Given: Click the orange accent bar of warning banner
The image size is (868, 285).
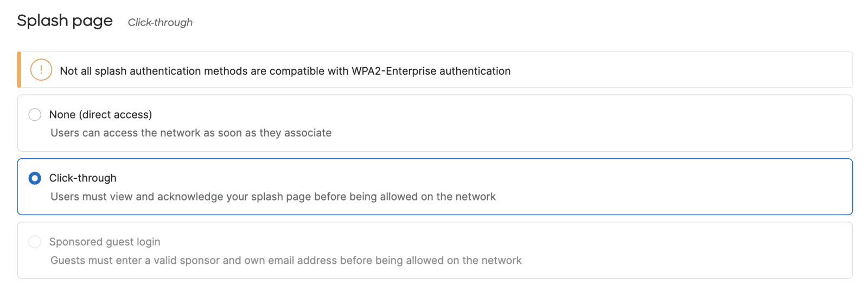Looking at the screenshot, I should pos(19,70).
